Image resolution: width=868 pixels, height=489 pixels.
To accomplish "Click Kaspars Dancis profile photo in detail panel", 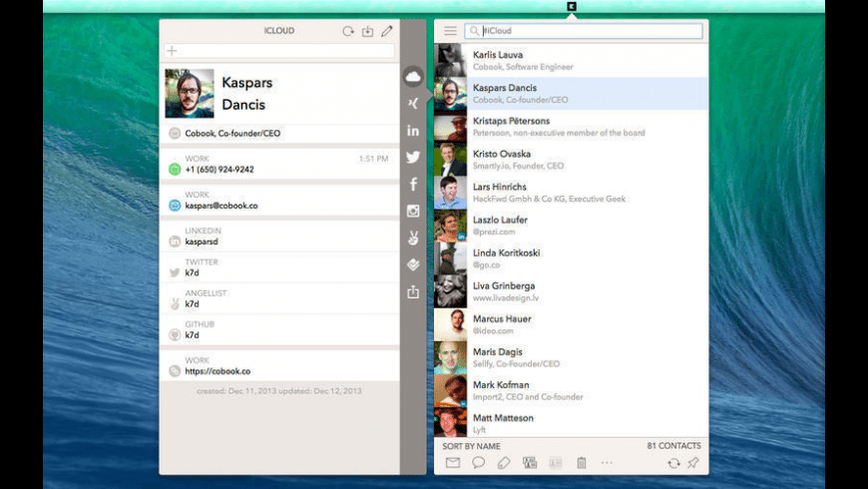I will pos(190,93).
